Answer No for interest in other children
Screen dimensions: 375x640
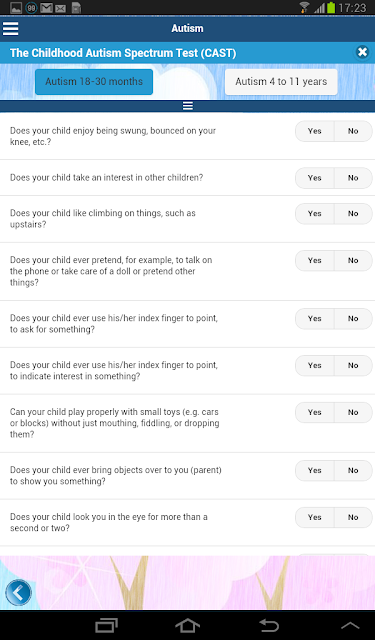point(353,178)
